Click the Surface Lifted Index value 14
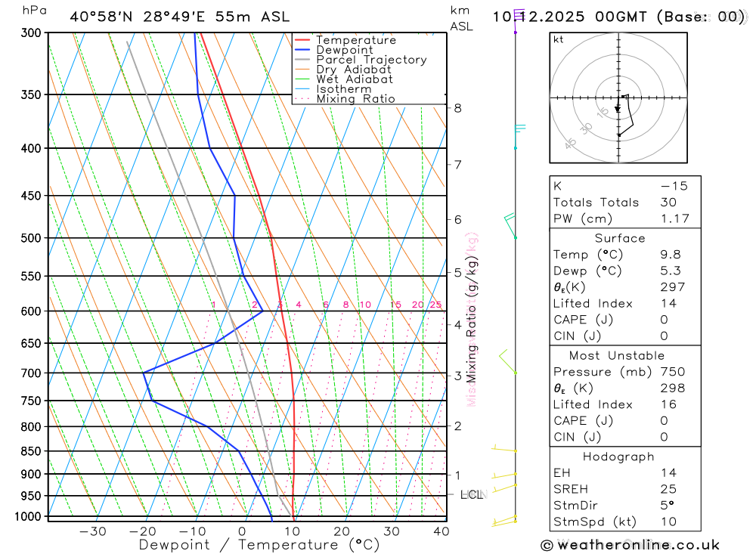The image size is (756, 554). tap(669, 303)
